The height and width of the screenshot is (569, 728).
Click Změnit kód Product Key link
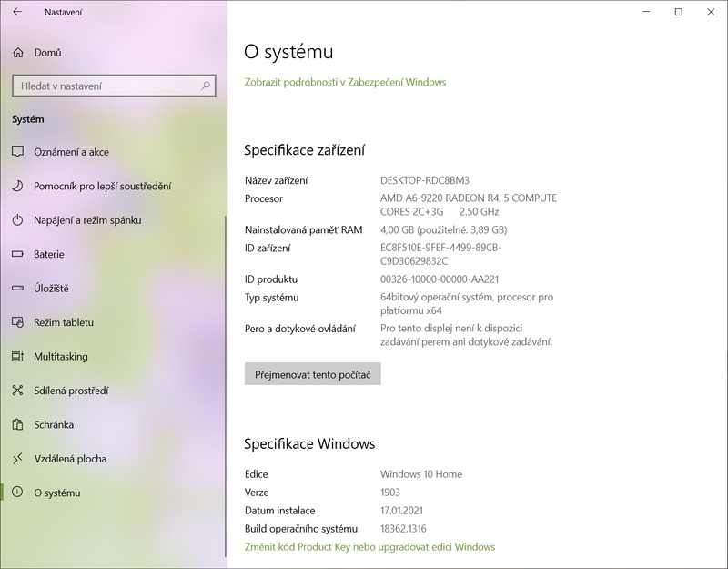click(x=369, y=547)
